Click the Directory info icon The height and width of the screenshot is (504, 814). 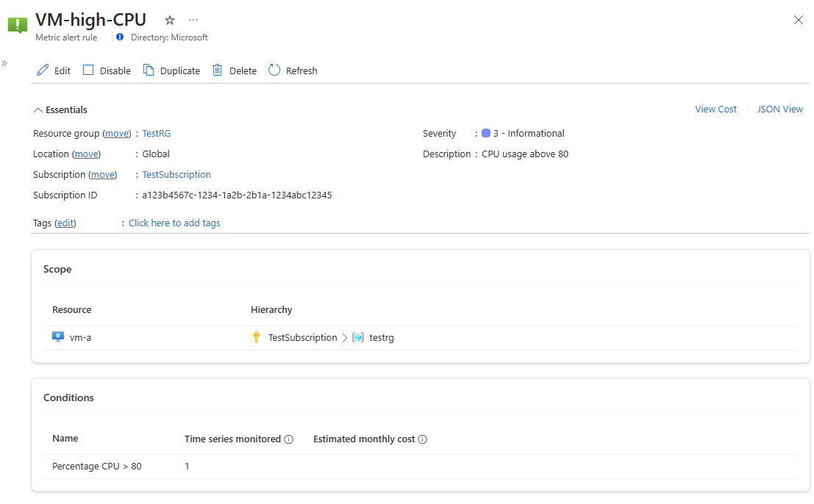click(x=120, y=37)
